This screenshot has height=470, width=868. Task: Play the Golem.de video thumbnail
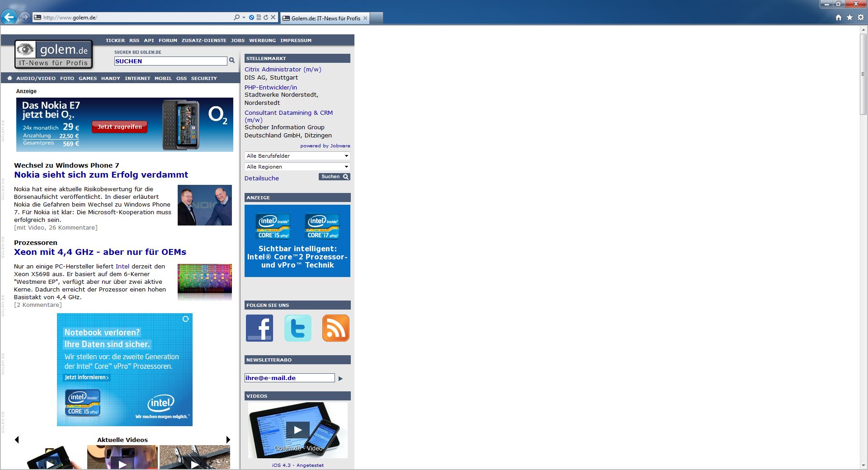297,430
